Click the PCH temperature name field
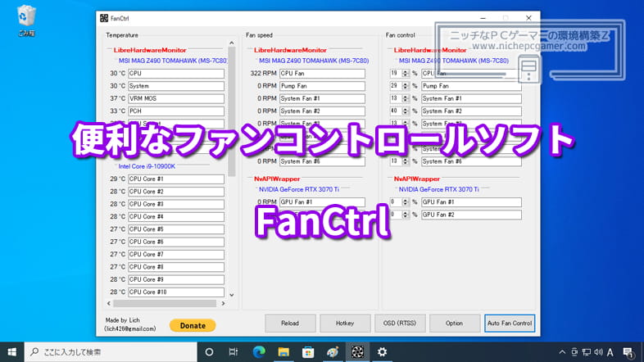This screenshot has width=644, height=362. click(176, 111)
